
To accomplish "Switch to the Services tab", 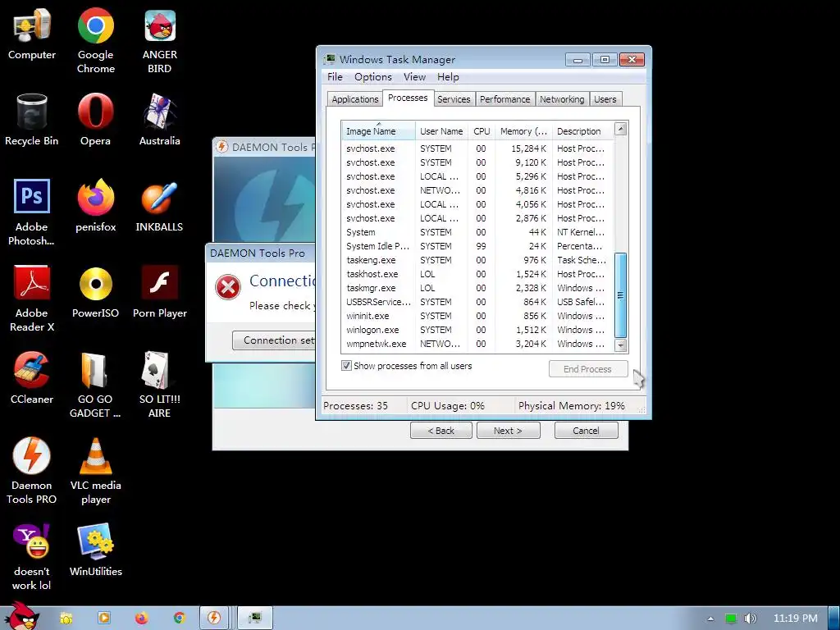I will click(x=454, y=99).
